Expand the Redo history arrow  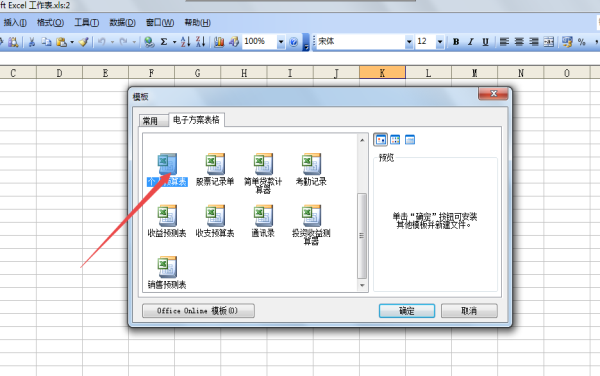(134, 42)
